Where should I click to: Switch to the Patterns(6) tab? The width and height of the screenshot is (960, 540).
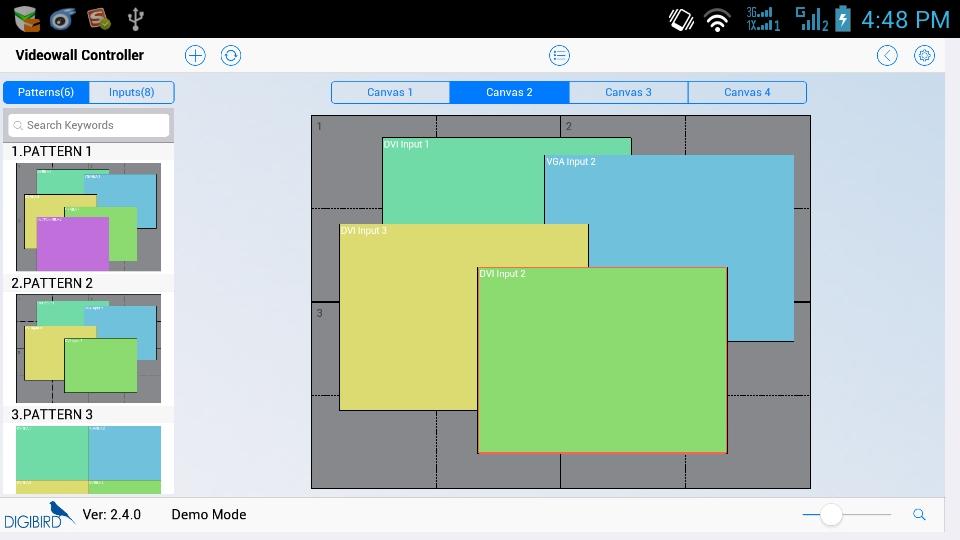tap(46, 92)
